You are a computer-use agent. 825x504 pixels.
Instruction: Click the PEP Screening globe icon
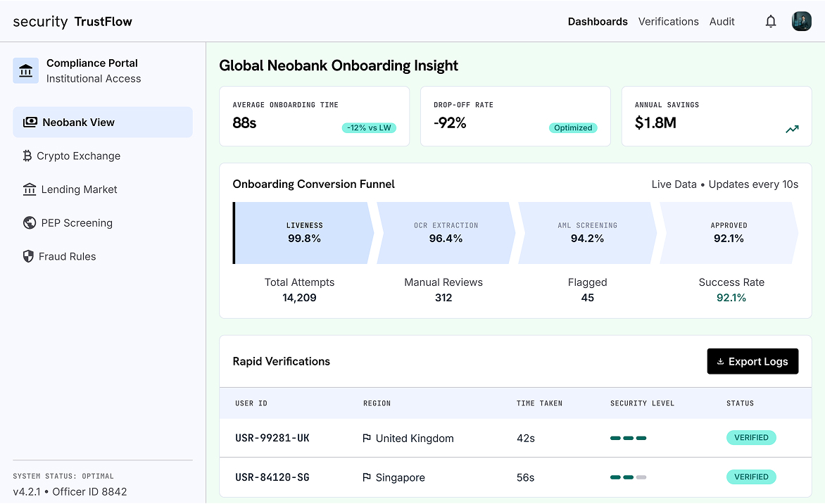[x=30, y=222]
